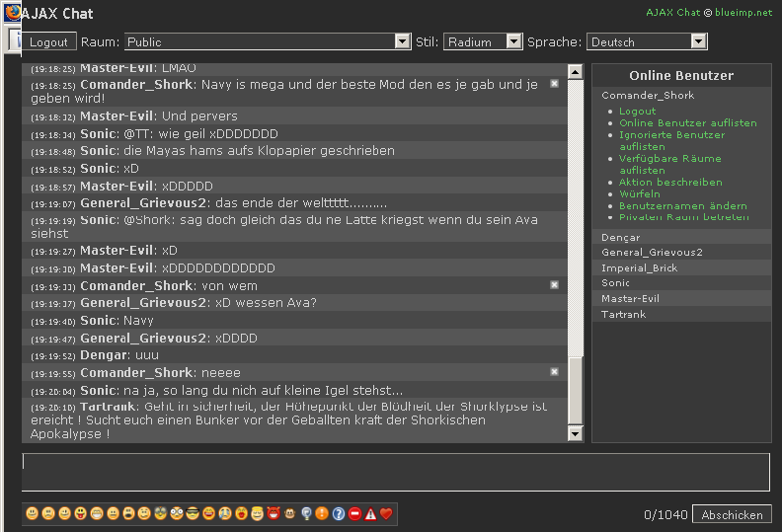Click chat scrollbar down arrow
Image resolution: width=782 pixels, height=532 pixels.
(x=575, y=433)
